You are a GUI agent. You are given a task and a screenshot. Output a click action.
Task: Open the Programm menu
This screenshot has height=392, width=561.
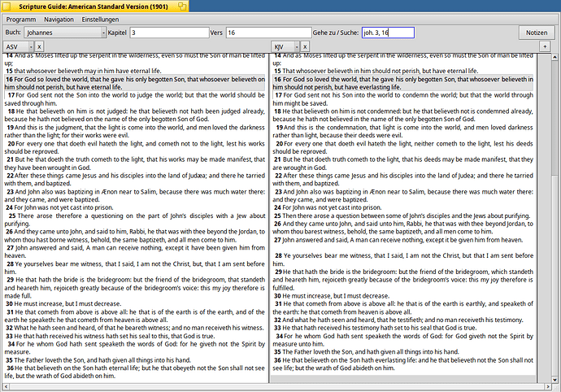tap(21, 20)
